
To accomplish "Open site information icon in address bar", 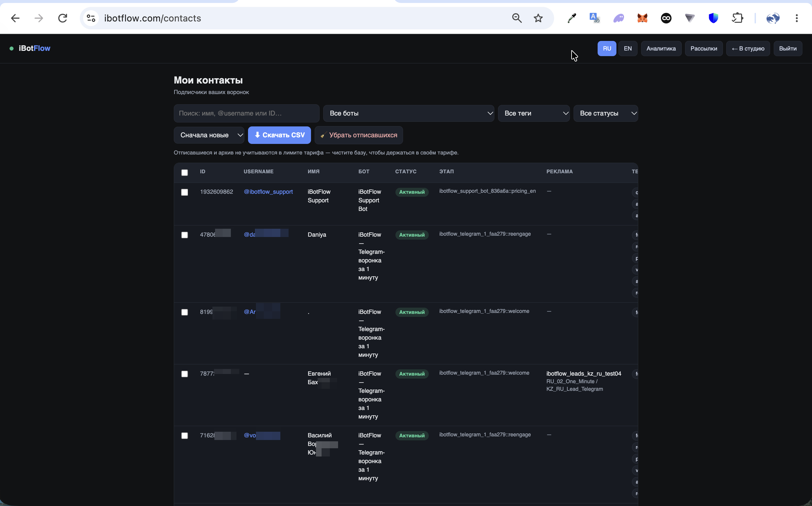I will click(91, 18).
